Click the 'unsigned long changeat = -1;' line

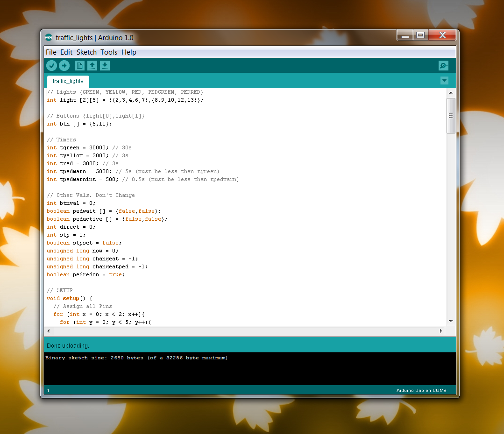92,259
